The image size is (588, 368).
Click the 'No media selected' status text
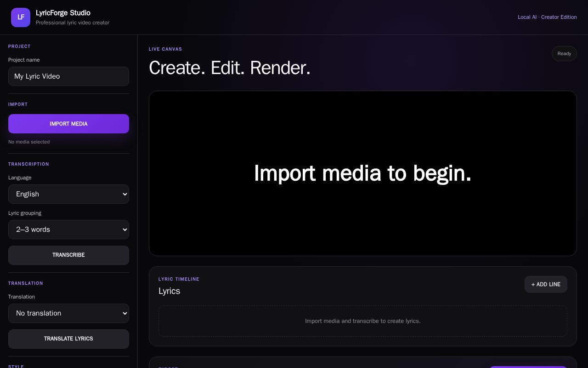pos(29,142)
